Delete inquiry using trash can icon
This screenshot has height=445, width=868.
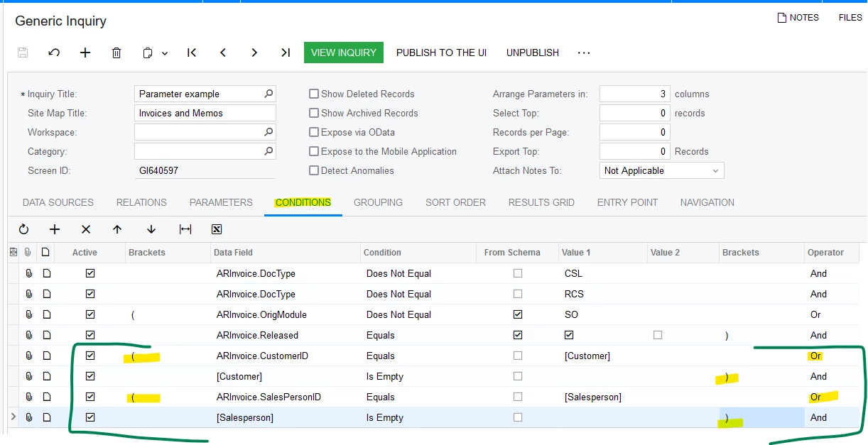point(116,53)
